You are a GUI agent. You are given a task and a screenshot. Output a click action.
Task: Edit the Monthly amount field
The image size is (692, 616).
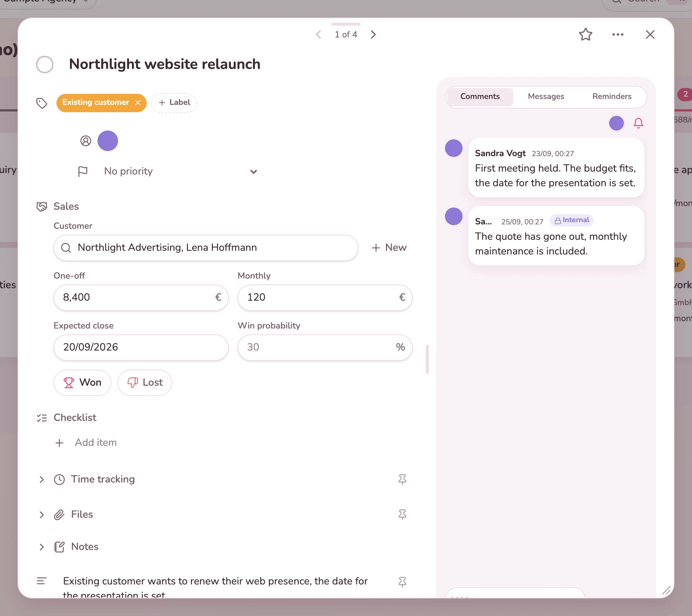[x=325, y=298]
